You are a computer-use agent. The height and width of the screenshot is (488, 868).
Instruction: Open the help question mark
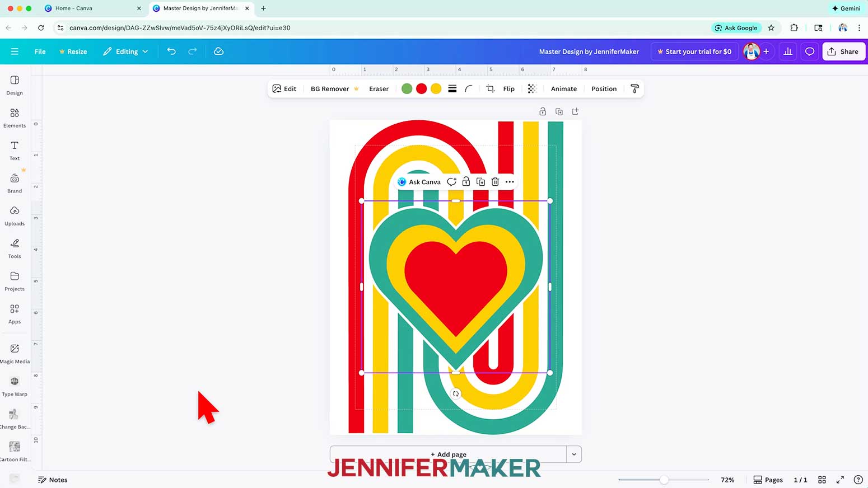(x=858, y=480)
